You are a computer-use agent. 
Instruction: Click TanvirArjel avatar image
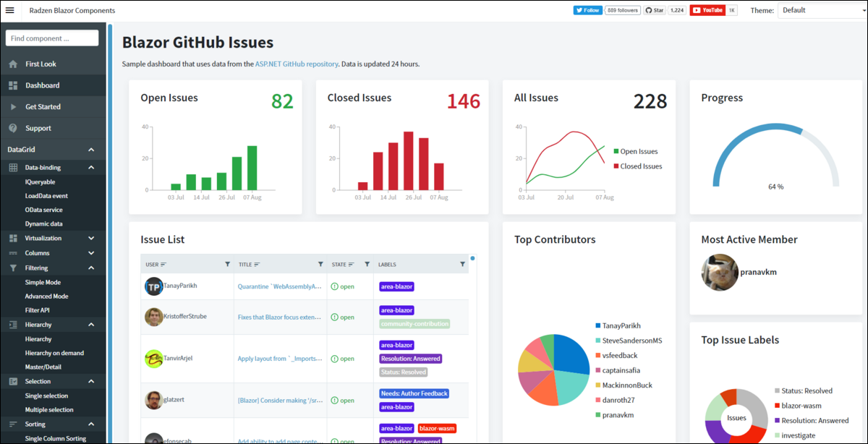point(154,359)
